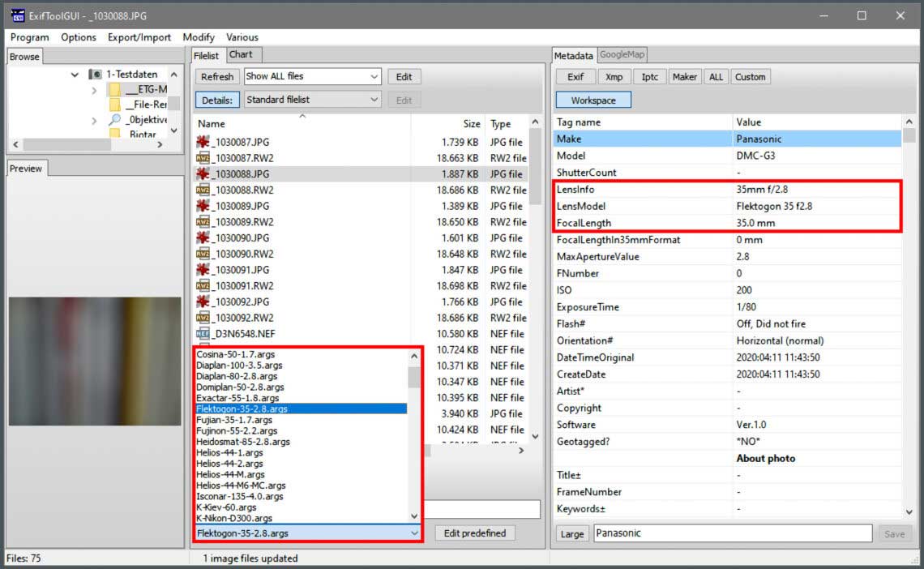
Task: Open the Show ALL files dropdown
Action: pos(312,76)
